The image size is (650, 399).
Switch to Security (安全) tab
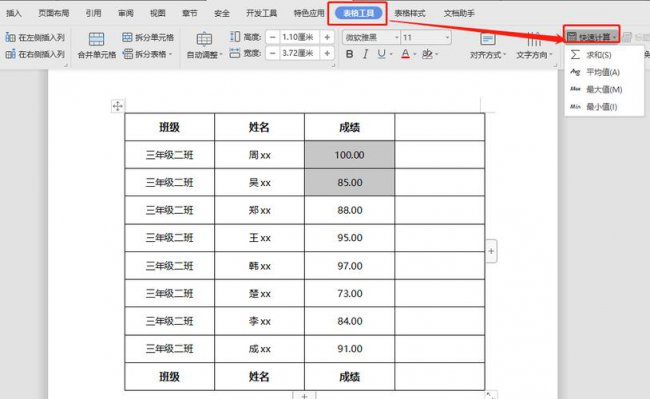click(x=222, y=13)
